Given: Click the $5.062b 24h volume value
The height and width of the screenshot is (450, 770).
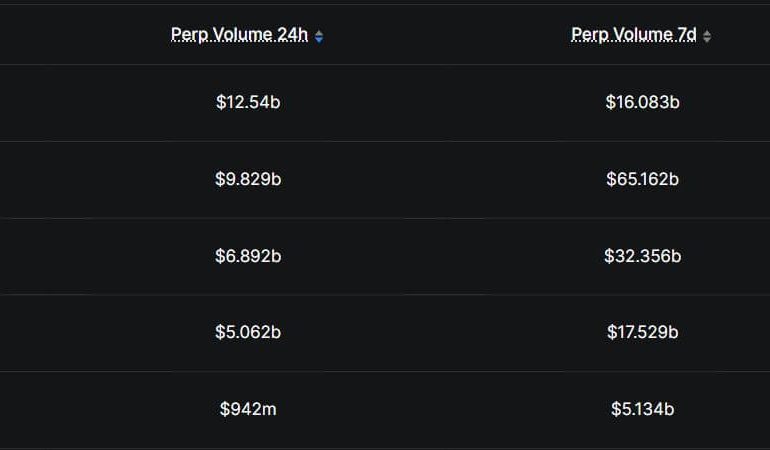Looking at the screenshot, I should point(248,332).
